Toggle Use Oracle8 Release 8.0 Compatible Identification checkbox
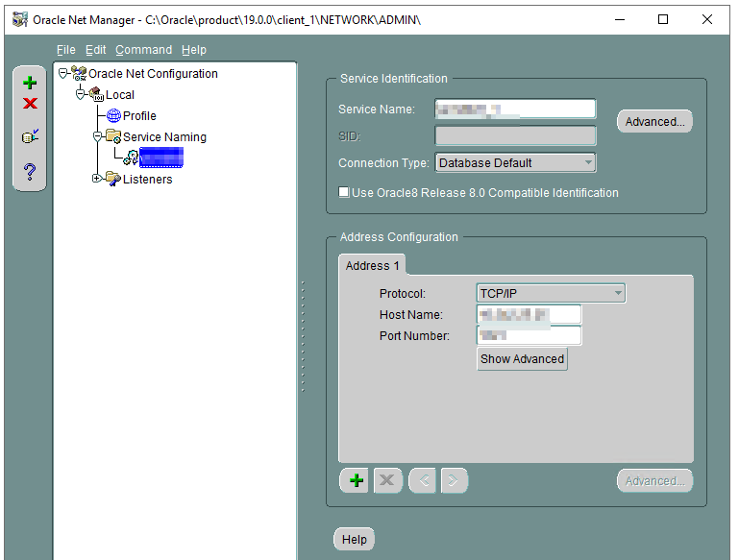 point(344,192)
